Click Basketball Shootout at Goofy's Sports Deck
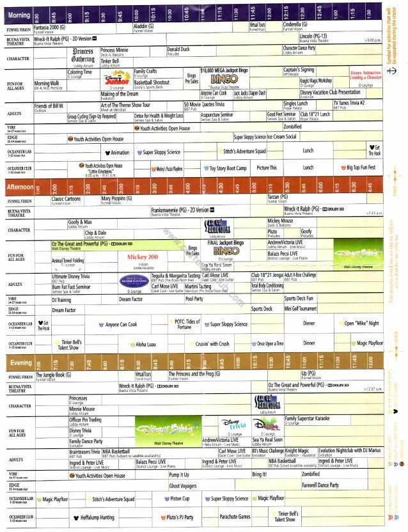The image size is (408, 532). tap(152, 82)
